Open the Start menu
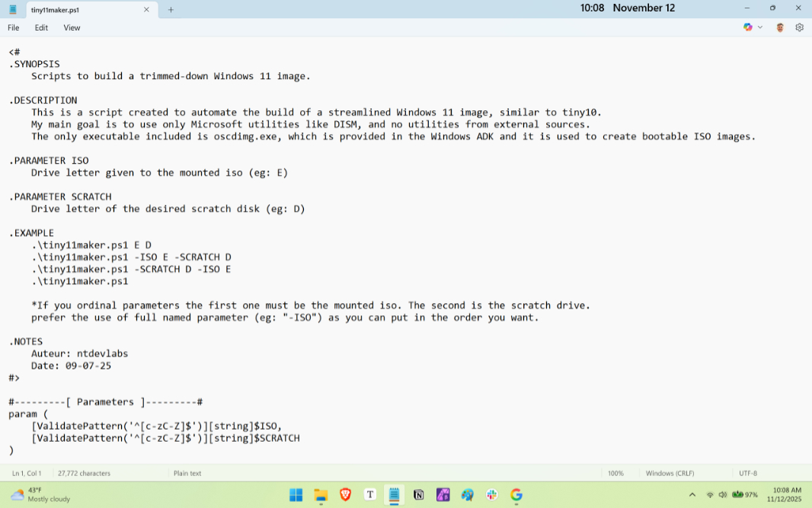Viewport: 812px width, 508px height. 296,494
